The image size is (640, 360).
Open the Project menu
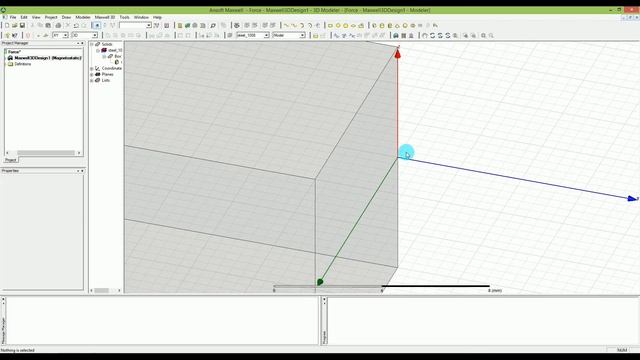(51, 18)
